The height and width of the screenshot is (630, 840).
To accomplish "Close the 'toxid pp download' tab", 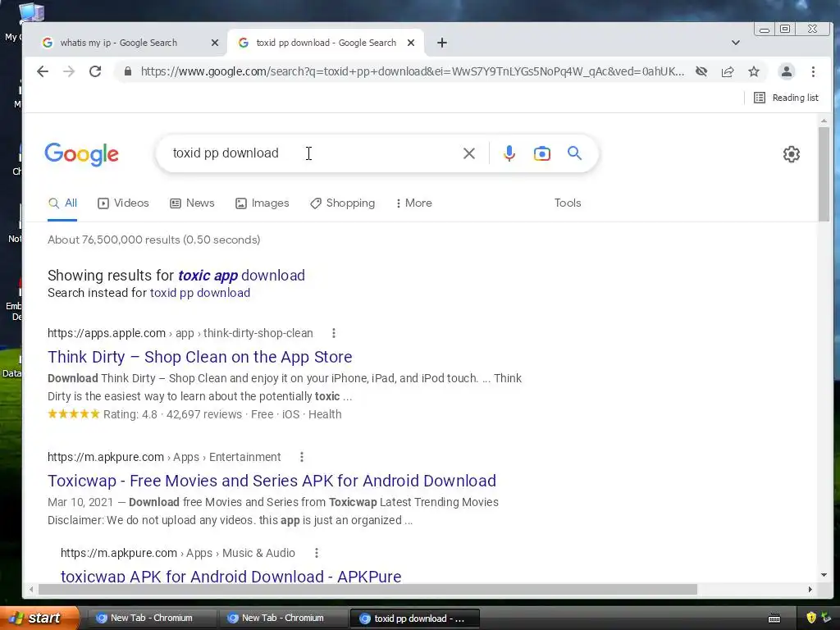I will (411, 43).
